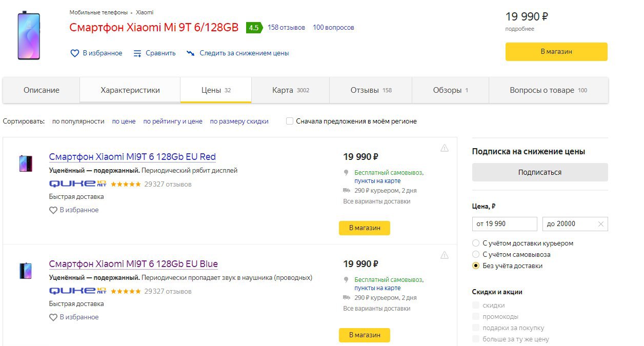
Task: Tick the 'подарки за покупку' checkbox
Action: 476,328
